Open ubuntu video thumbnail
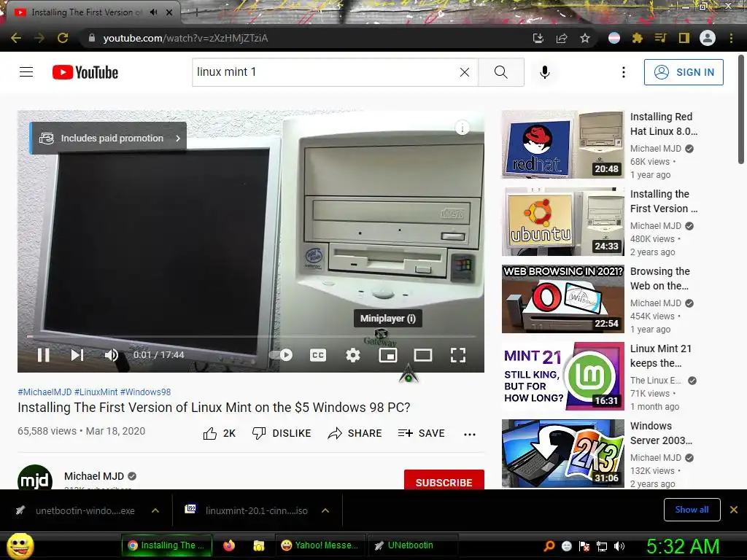This screenshot has width=747, height=560. 562,222
